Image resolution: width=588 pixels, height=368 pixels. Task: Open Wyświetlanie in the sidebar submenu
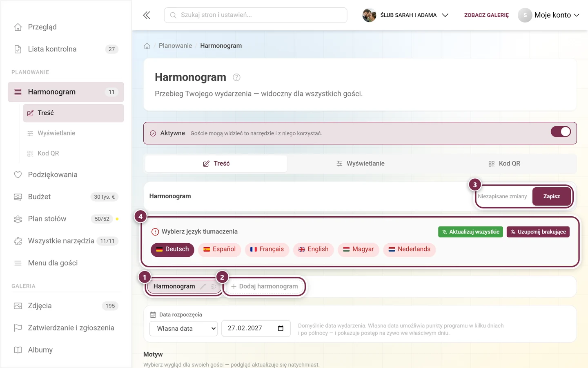tap(73, 133)
